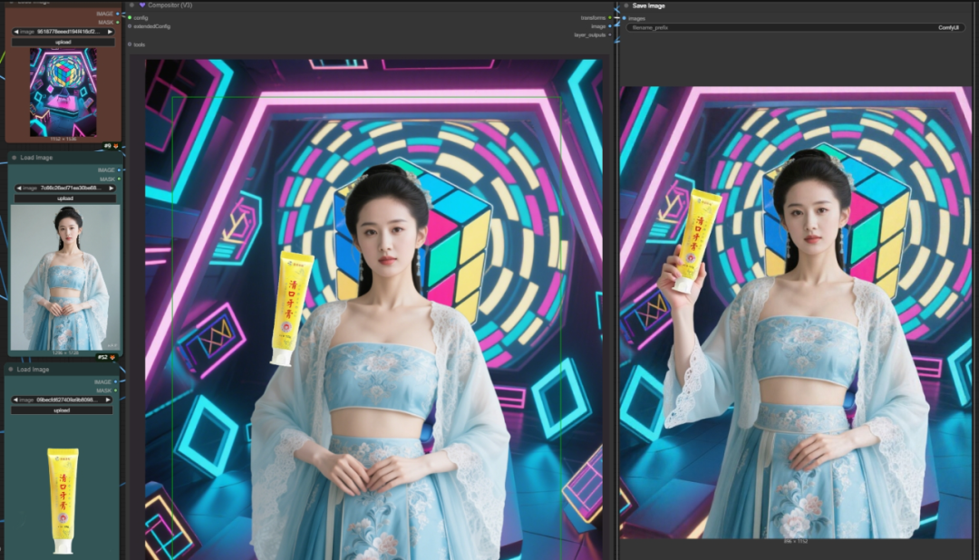Select the neon cube background thumbnail preview
Viewport: 979px width, 560px height.
click(x=63, y=92)
